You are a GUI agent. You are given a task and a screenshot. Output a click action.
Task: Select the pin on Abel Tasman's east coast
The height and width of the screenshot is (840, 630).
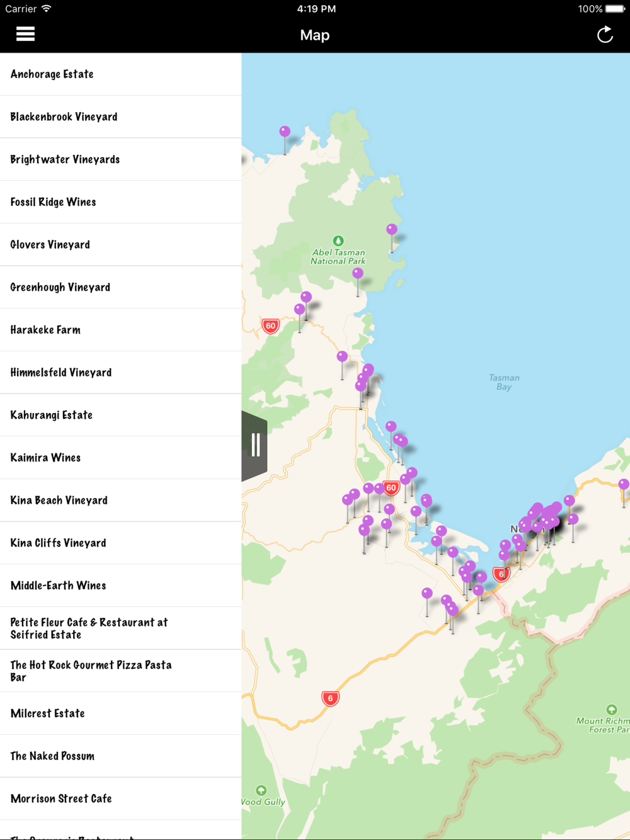pos(392,229)
